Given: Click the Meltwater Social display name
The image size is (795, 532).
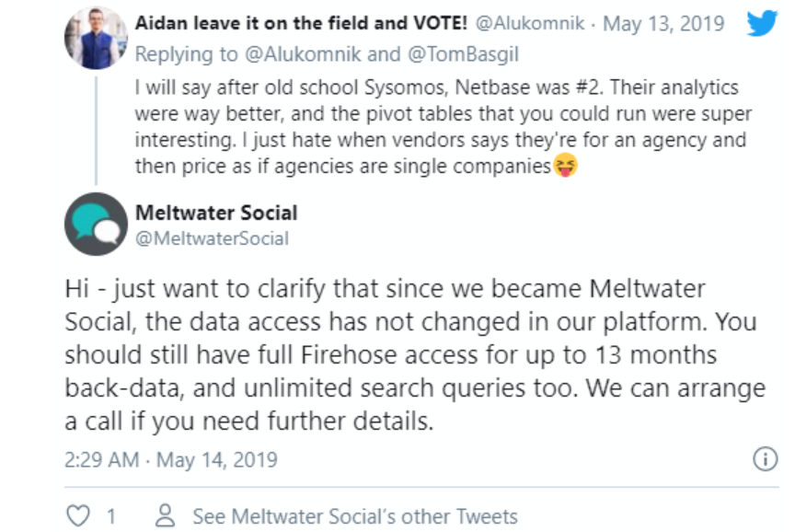Looking at the screenshot, I should [216, 213].
